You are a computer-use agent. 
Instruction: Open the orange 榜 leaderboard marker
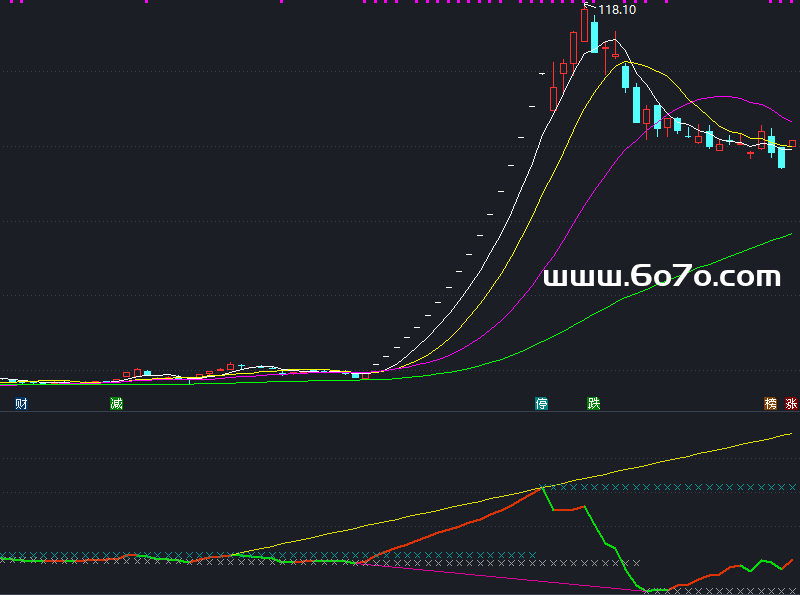pos(770,404)
